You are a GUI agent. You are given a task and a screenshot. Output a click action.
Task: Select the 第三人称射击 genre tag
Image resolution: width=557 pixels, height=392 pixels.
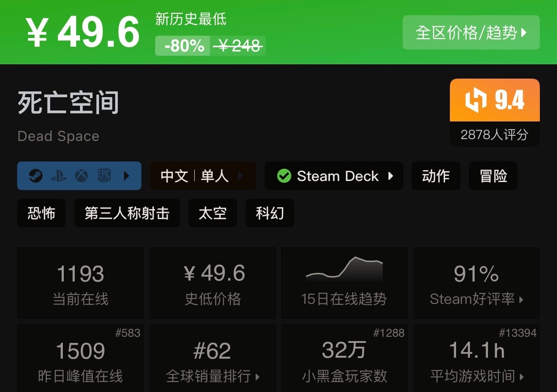pos(127,213)
